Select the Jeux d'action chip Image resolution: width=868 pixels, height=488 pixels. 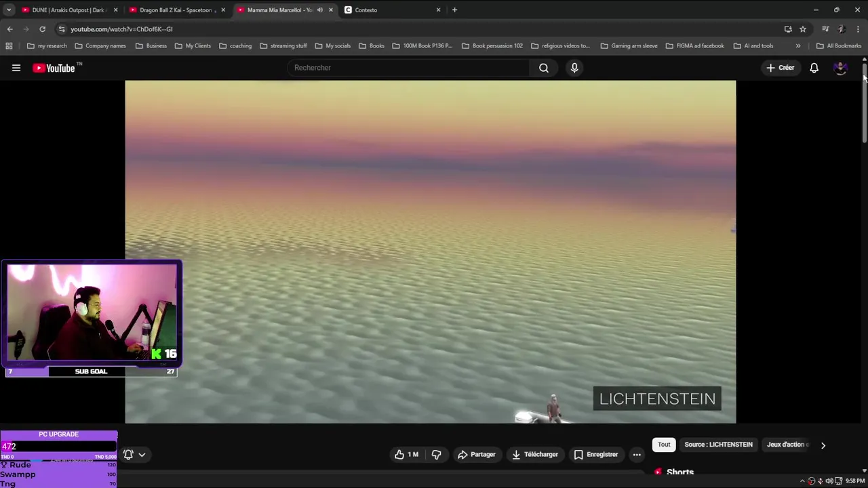(787, 445)
